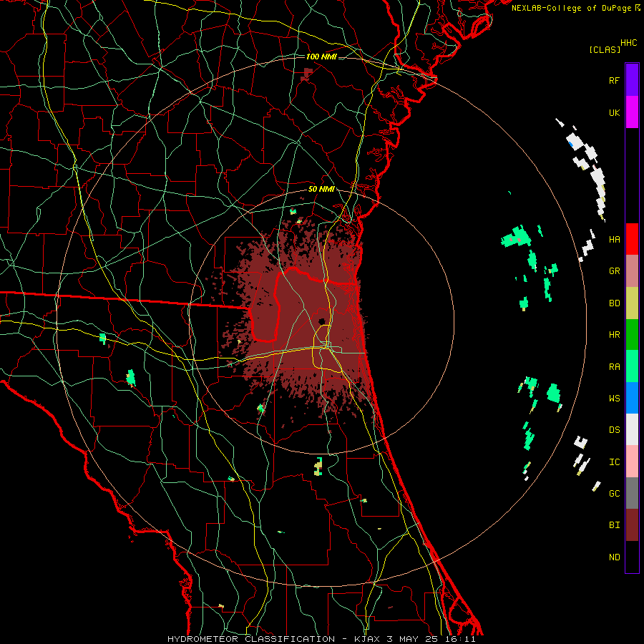Click the black radar site dot
This screenshot has height=644, width=644.
pos(322,321)
